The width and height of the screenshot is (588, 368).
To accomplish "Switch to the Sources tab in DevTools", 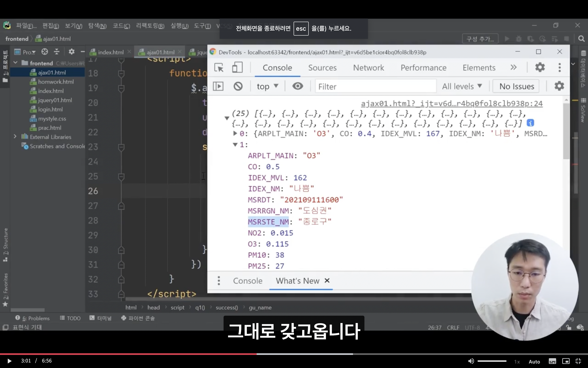I will coord(322,68).
